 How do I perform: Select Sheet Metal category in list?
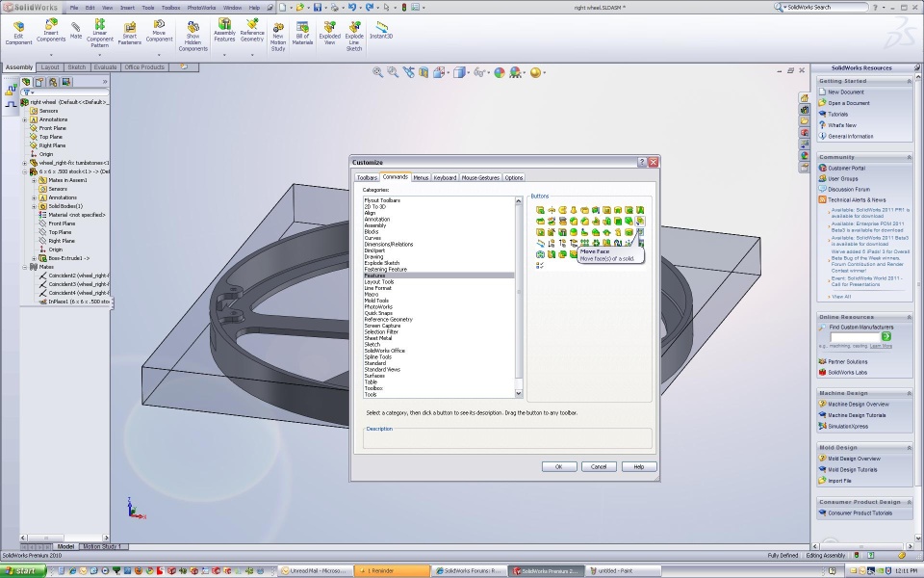pyautogui.click(x=377, y=338)
